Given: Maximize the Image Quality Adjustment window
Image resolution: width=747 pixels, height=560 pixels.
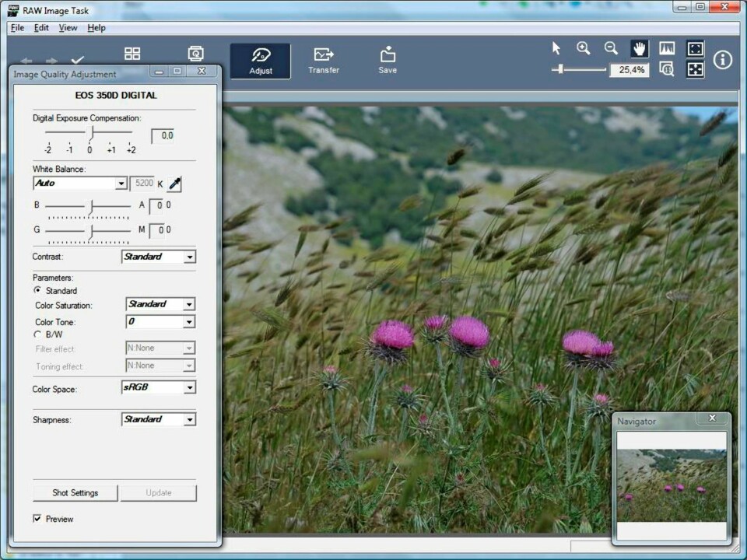Looking at the screenshot, I should click(177, 71).
